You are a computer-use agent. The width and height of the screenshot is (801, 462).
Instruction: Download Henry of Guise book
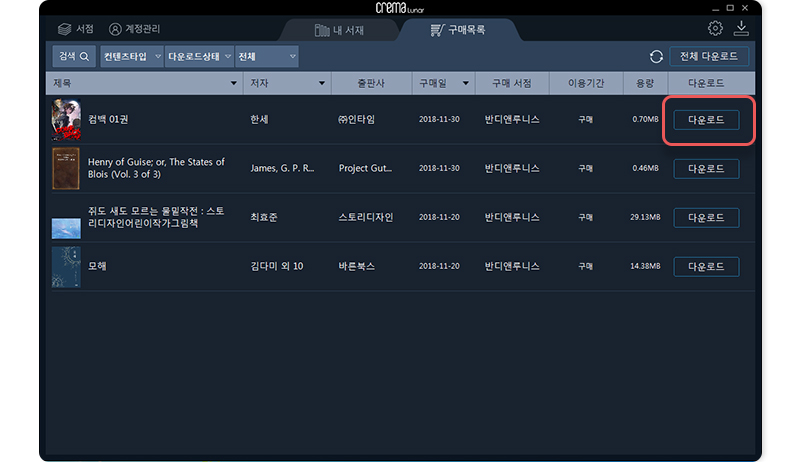(x=706, y=169)
